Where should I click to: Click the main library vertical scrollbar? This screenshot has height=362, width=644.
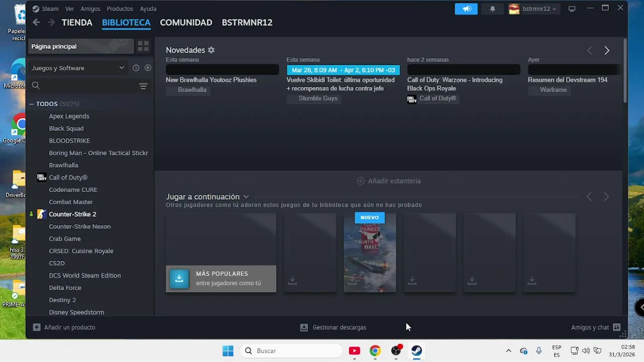pos(625,70)
